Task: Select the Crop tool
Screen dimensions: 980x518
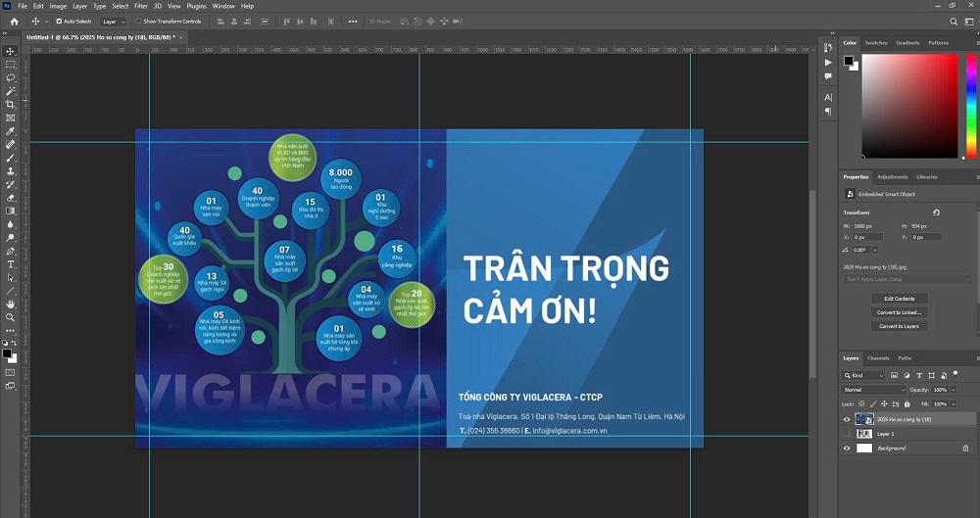Action: pyautogui.click(x=10, y=105)
